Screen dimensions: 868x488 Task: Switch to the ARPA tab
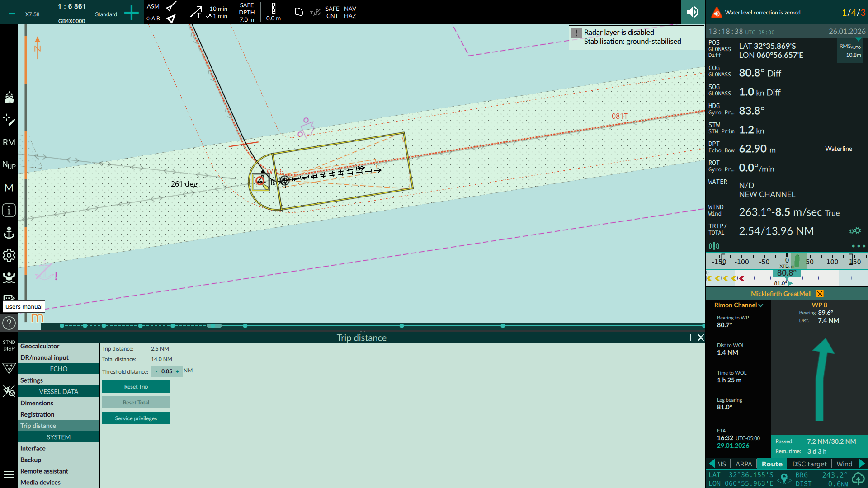(x=744, y=464)
